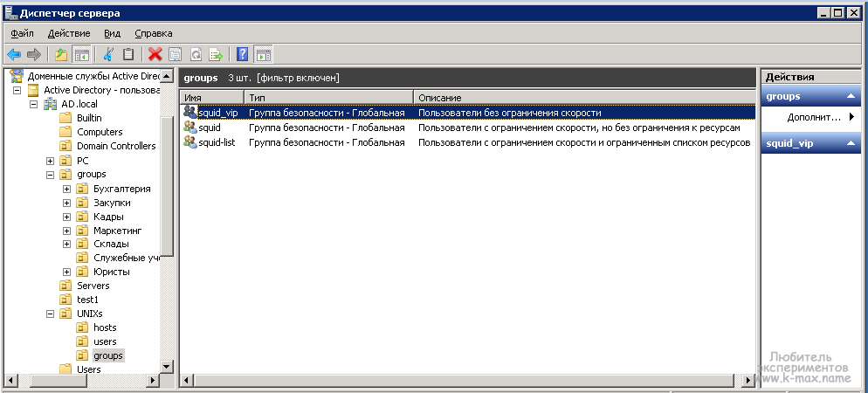Click the tree pane scroll-down arrow

pos(167,367)
